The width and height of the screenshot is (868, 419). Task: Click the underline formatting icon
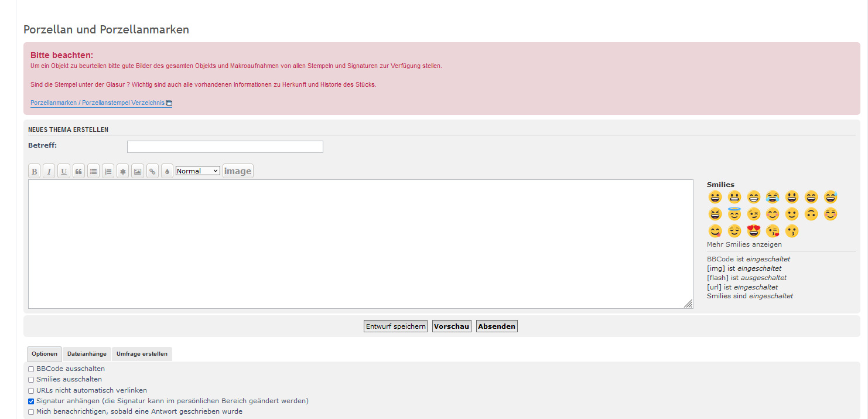(x=64, y=171)
